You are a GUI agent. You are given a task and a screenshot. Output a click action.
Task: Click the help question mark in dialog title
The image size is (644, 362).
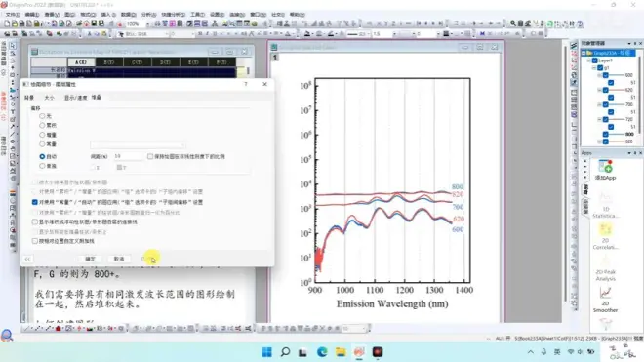point(246,84)
